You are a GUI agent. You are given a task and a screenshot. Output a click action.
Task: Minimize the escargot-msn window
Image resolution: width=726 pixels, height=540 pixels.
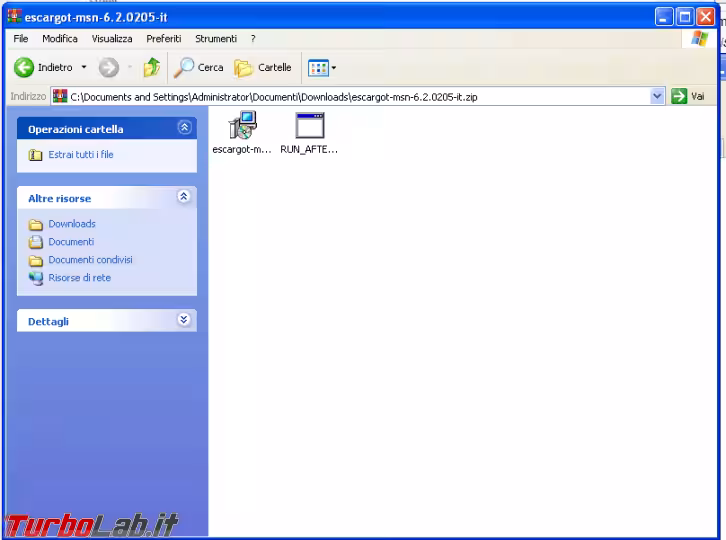664,17
